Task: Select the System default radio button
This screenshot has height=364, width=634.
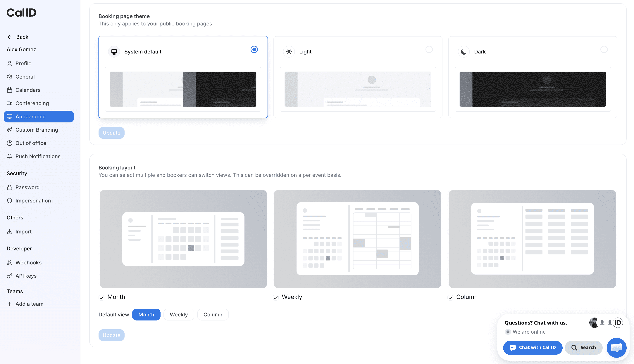Action: coord(254,49)
